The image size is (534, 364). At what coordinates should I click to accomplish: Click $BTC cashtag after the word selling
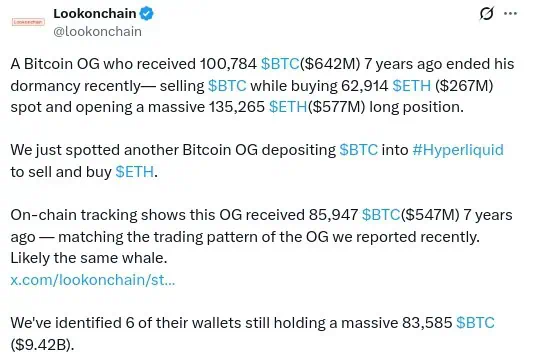pyautogui.click(x=227, y=86)
